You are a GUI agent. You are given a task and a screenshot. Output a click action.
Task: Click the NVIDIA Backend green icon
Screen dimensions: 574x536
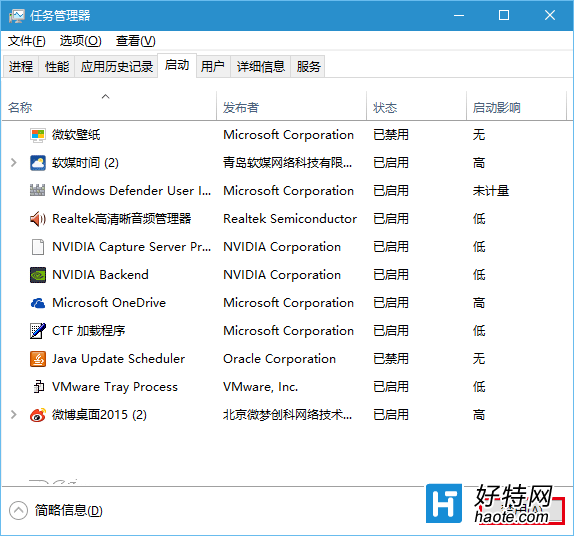point(38,275)
